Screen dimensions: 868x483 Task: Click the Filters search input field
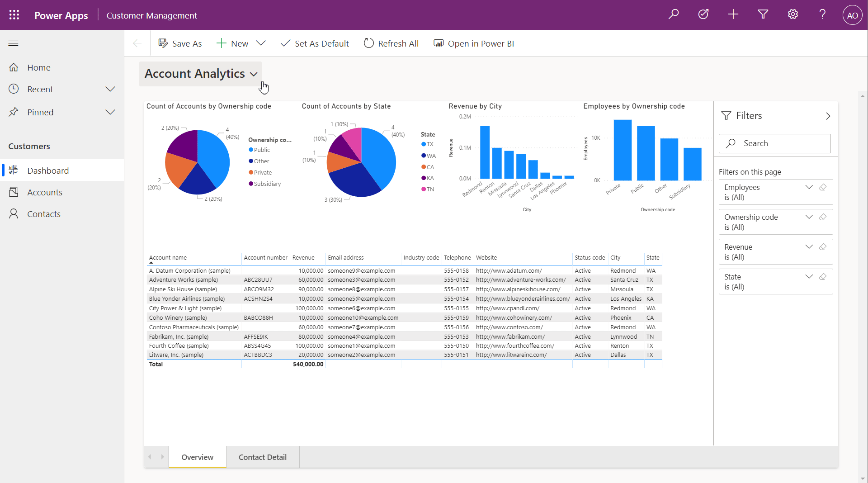[774, 143]
